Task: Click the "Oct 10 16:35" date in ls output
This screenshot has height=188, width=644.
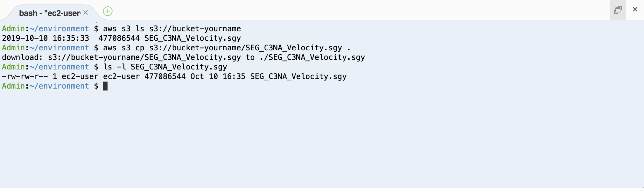Action: click(x=218, y=76)
